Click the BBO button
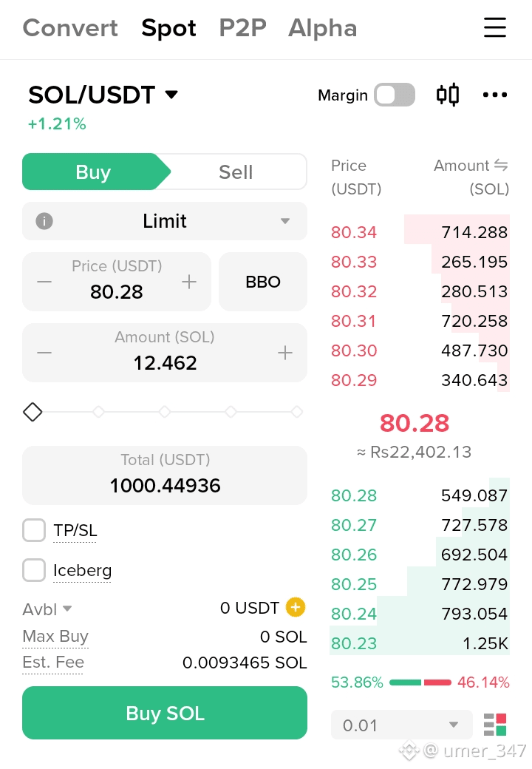Screen dimensions: 532x769 (x=263, y=282)
